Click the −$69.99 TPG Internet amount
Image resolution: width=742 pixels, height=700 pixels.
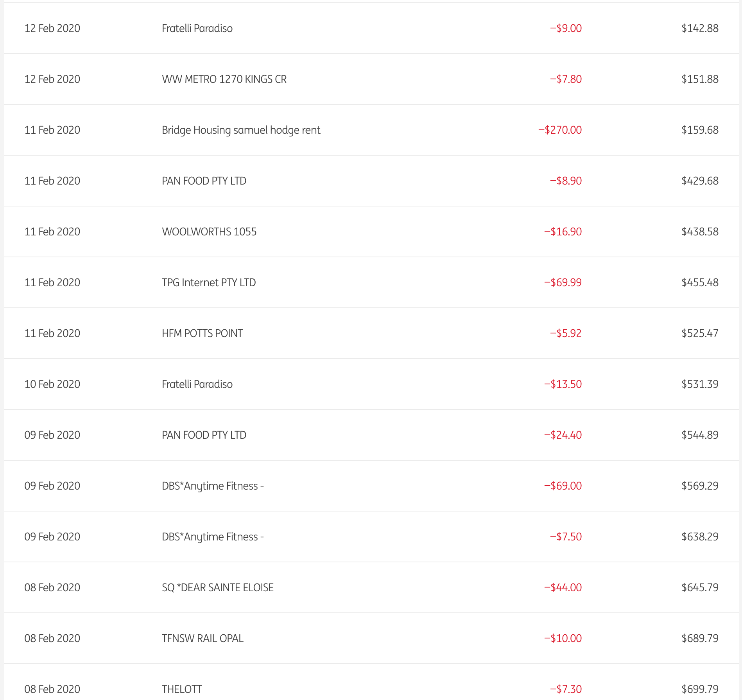[x=563, y=282]
